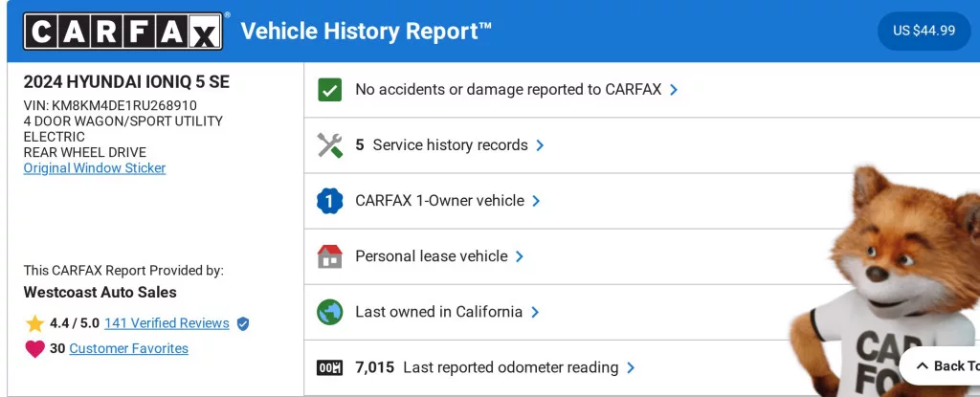Open the Personal lease vehicle row

[431, 256]
